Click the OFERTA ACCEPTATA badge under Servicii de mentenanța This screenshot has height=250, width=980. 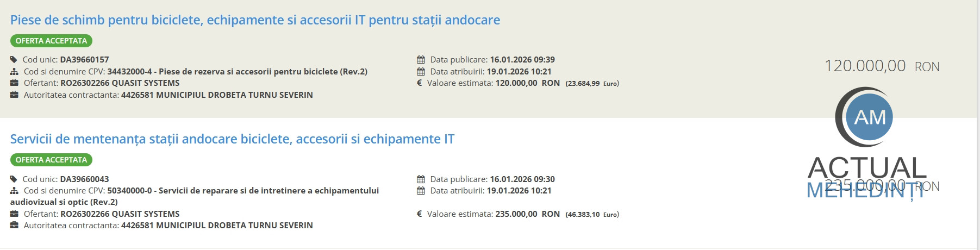51,160
